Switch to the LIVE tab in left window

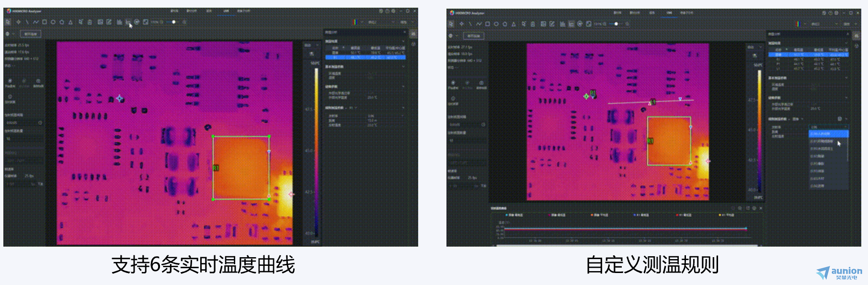pos(226,11)
